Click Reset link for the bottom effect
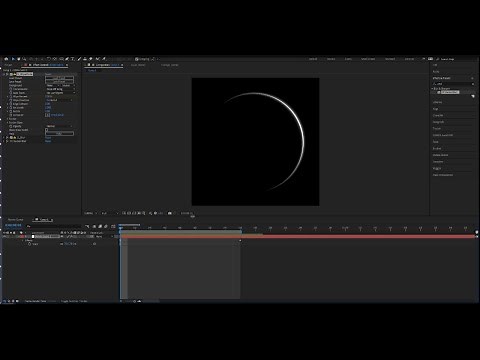The width and height of the screenshot is (480, 360). coord(48,141)
